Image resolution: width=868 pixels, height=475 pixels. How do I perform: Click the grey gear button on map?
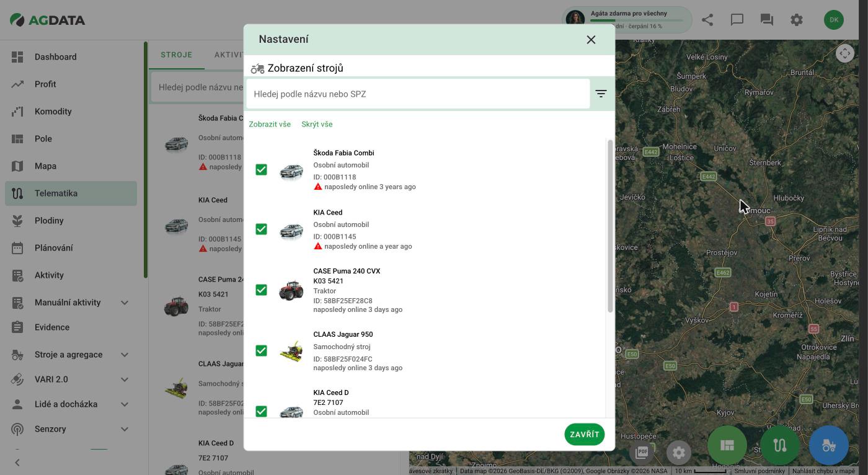coord(679,452)
